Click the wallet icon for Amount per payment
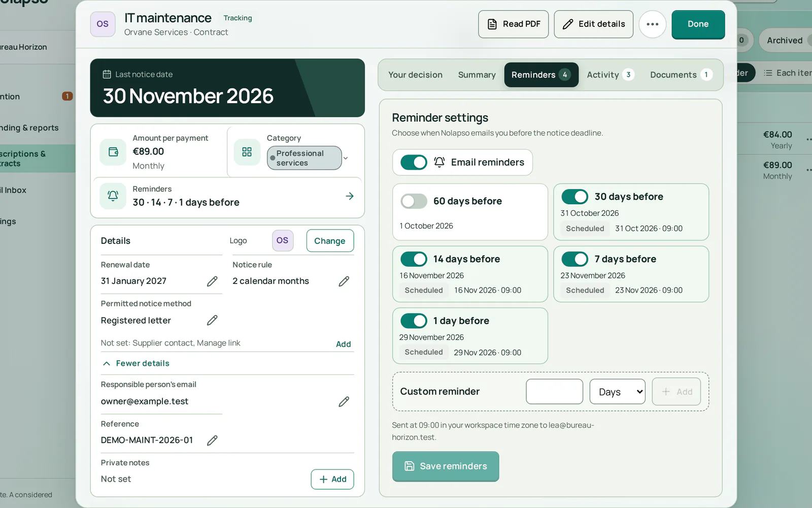Screen dimensions: 812x508 [113, 152]
